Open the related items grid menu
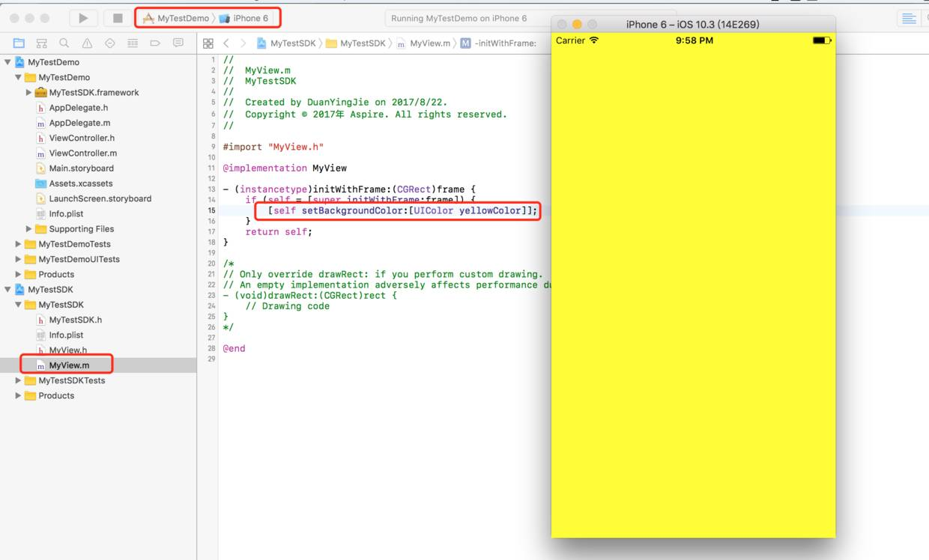The image size is (929, 560). 208,43
